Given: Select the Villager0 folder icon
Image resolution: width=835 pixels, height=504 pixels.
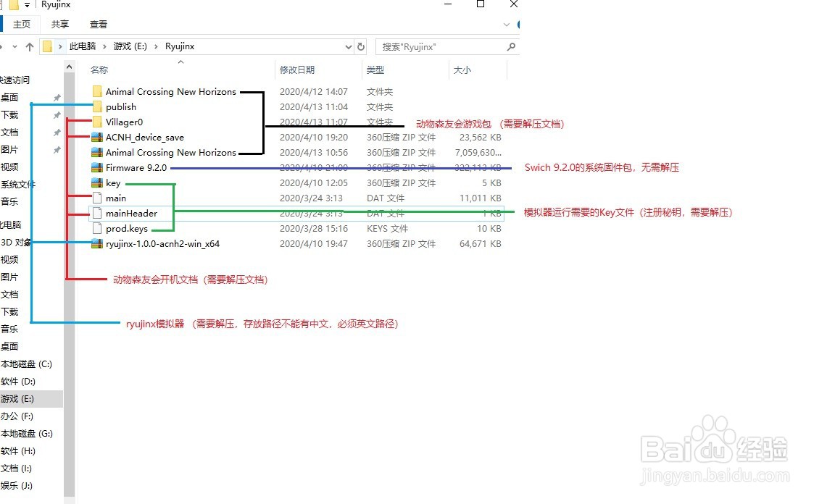Looking at the screenshot, I should coord(97,122).
